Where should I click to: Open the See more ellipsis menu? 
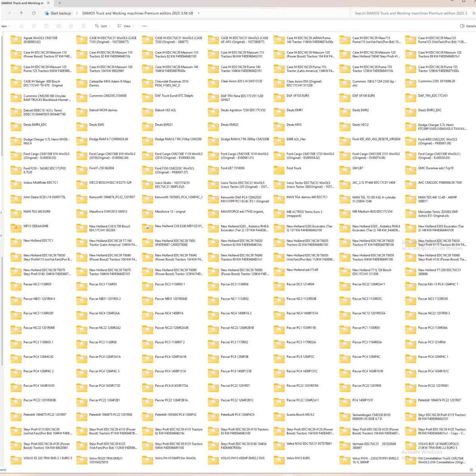(145, 26)
